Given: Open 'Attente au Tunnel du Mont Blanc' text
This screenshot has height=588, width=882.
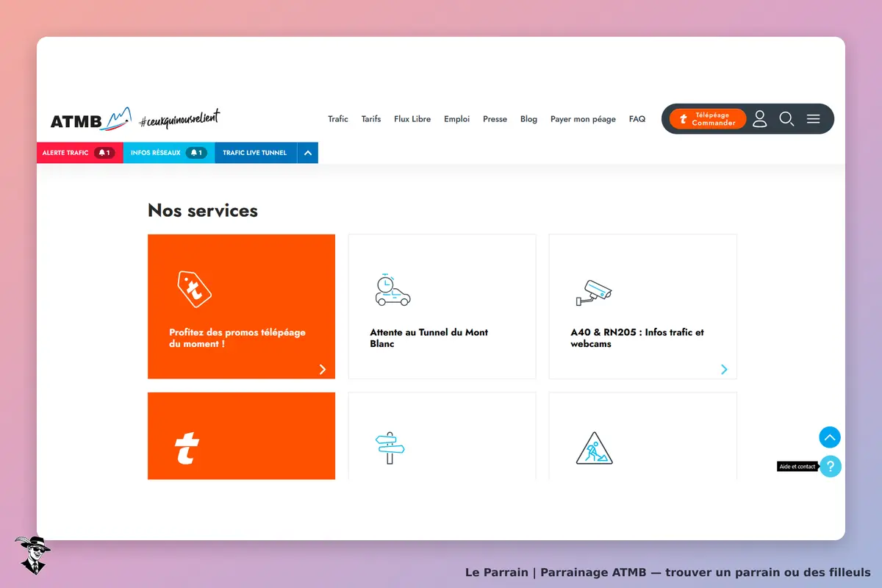Looking at the screenshot, I should click(x=429, y=338).
